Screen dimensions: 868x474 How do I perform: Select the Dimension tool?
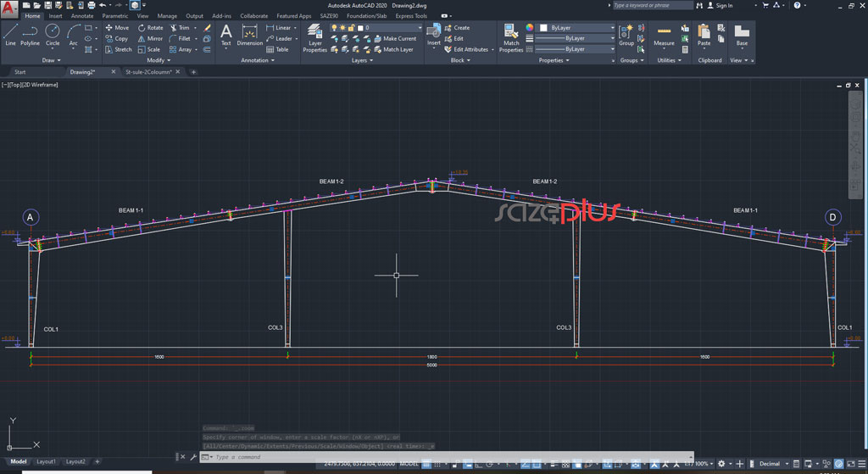(x=250, y=35)
